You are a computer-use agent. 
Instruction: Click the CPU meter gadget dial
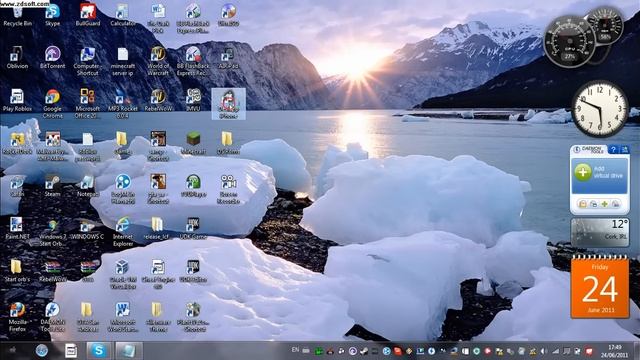[569, 42]
